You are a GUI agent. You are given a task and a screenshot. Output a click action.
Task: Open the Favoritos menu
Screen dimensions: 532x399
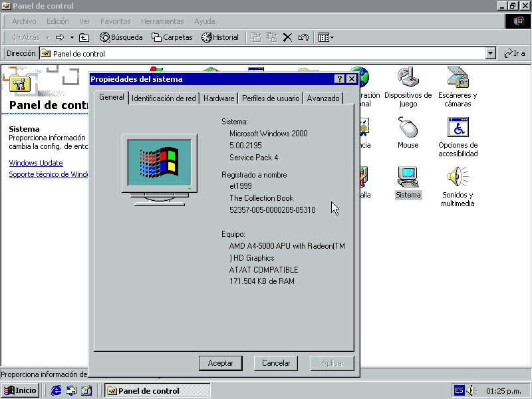(x=115, y=21)
